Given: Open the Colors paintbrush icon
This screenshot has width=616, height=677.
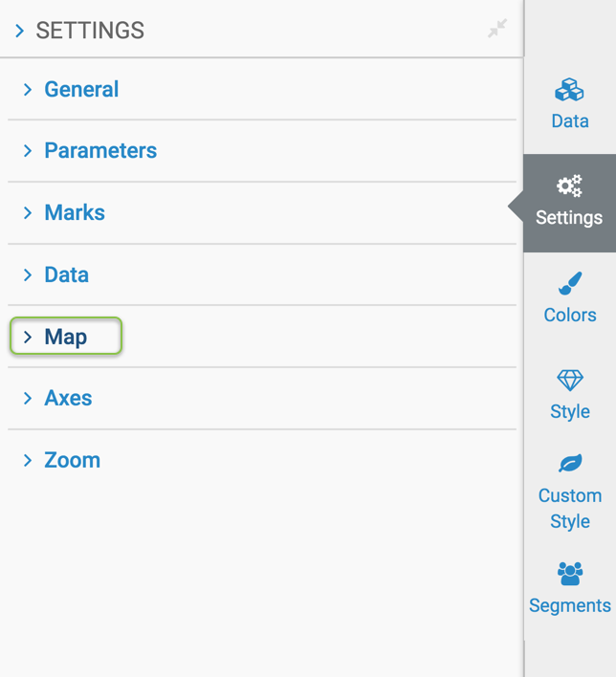Looking at the screenshot, I should point(569,284).
